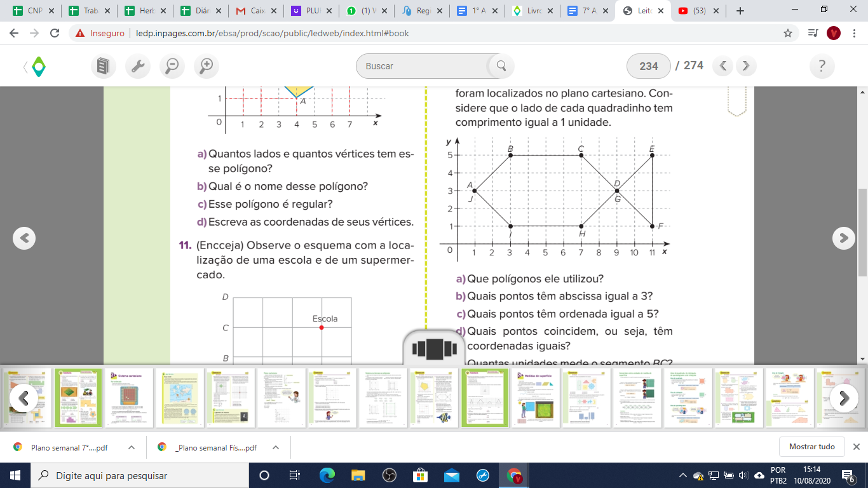868x488 pixels.
Task: Click Mostrar tudo downloads button
Action: pyautogui.click(x=811, y=447)
